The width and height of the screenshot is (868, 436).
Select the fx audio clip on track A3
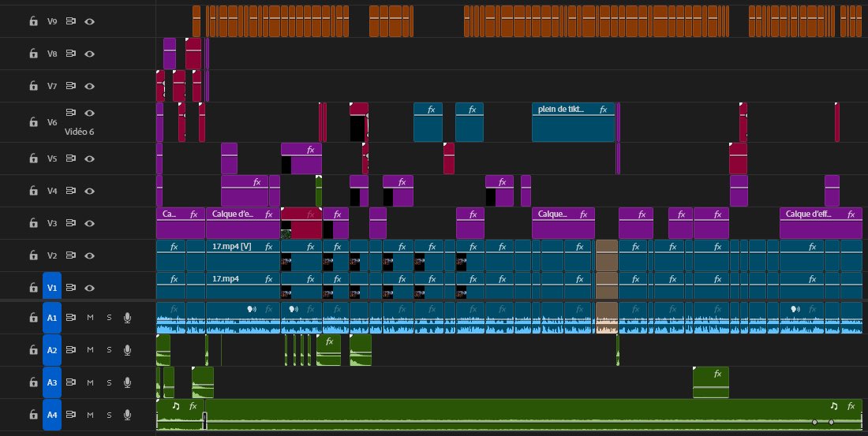[711, 382]
